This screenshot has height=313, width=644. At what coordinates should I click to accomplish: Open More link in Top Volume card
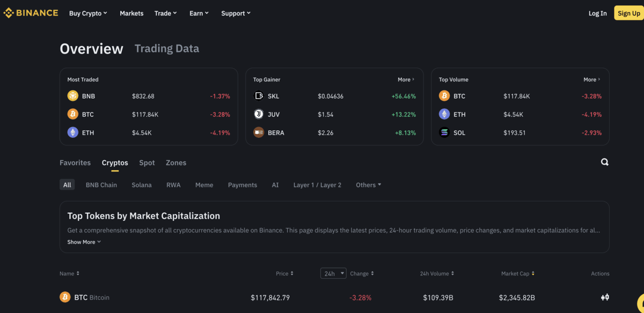[592, 79]
